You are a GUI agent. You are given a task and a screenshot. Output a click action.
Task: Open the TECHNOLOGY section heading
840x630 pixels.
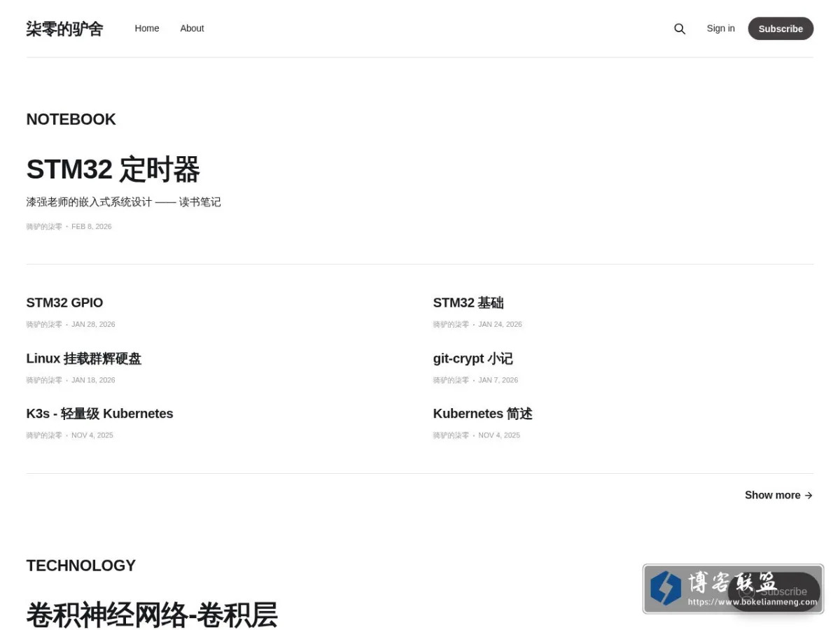tap(80, 566)
